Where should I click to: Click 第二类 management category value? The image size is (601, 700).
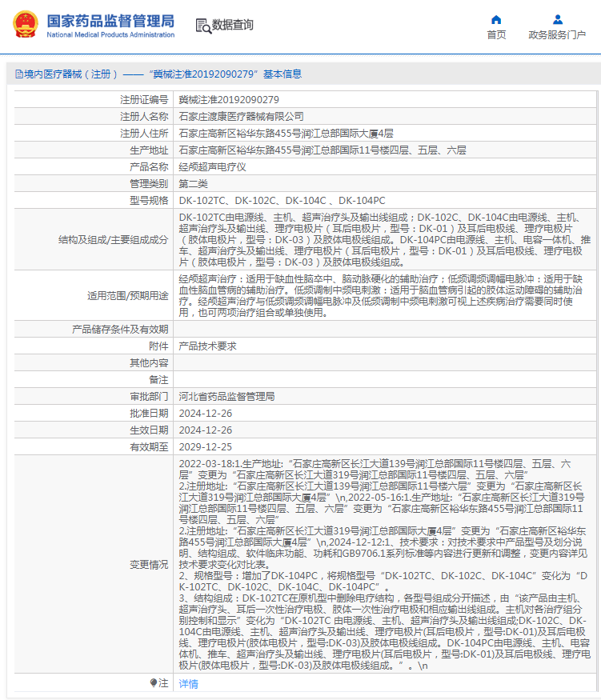(194, 184)
